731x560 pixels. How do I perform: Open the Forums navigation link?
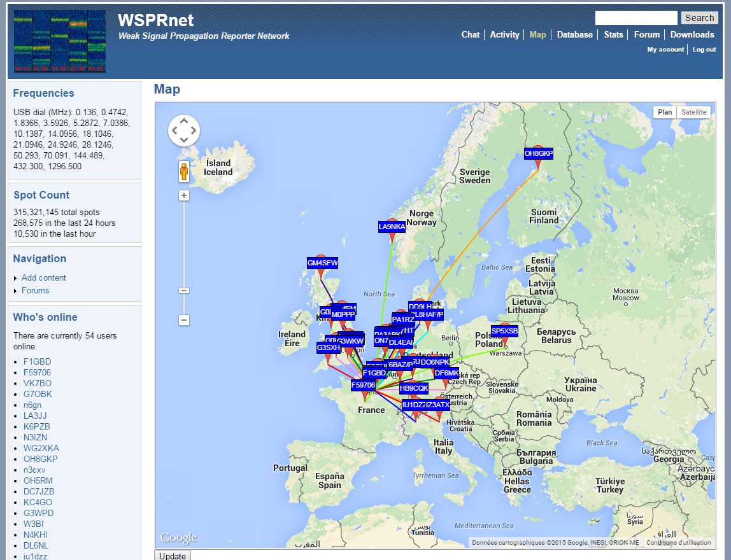tap(35, 290)
